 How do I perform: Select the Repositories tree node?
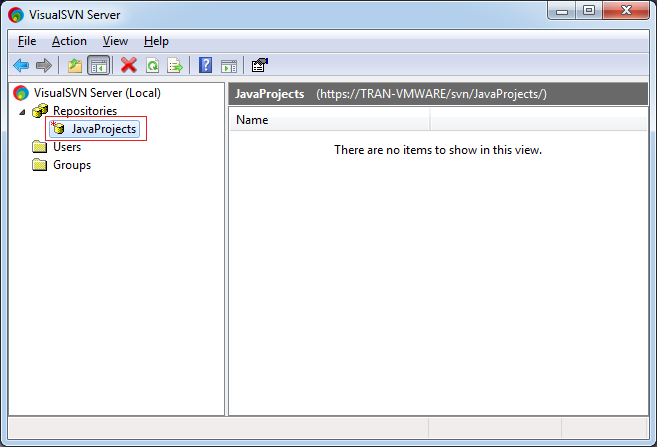pyautogui.click(x=85, y=111)
